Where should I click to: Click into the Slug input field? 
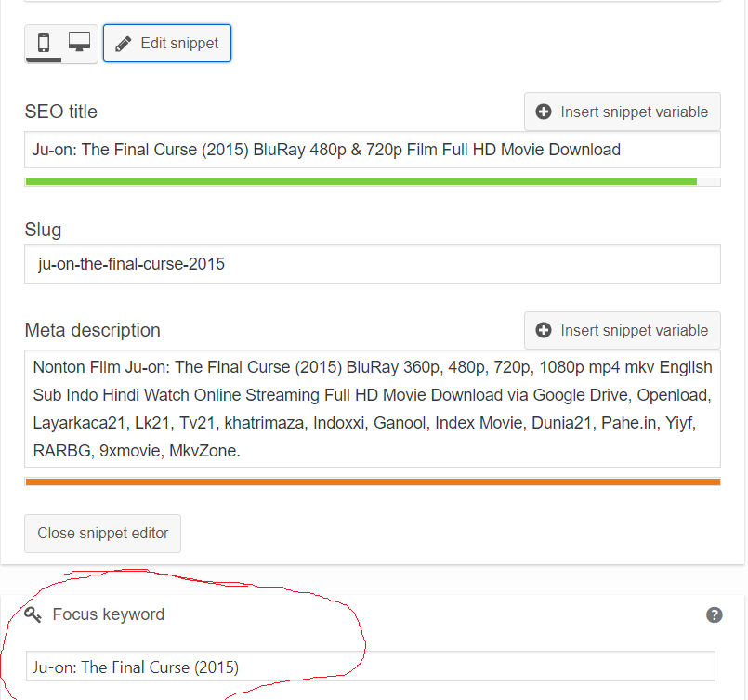(x=372, y=264)
